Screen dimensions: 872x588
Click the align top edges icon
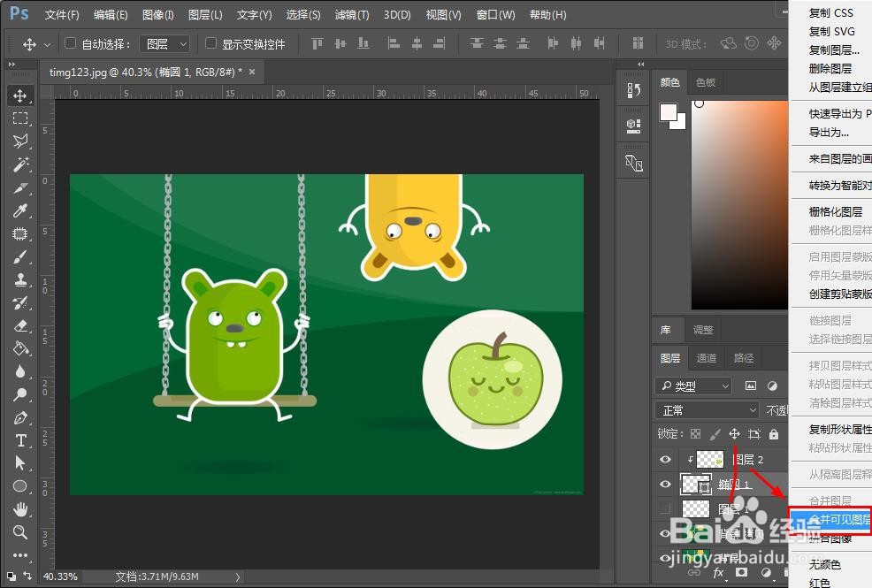[x=317, y=43]
